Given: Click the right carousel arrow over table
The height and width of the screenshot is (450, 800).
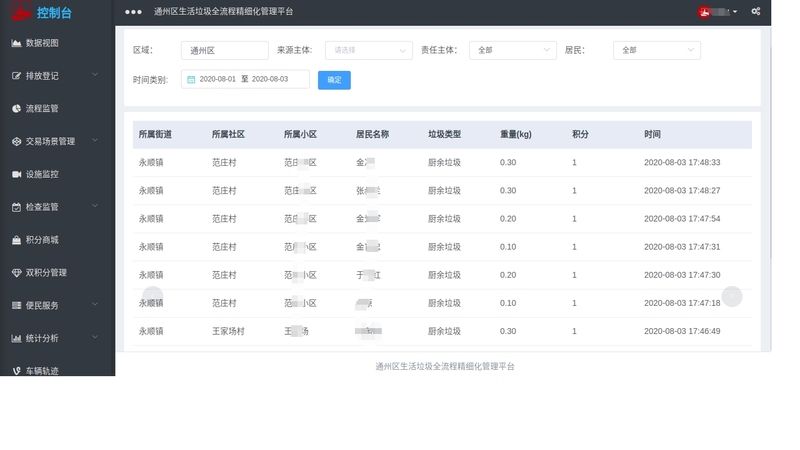Looking at the screenshot, I should click(732, 296).
